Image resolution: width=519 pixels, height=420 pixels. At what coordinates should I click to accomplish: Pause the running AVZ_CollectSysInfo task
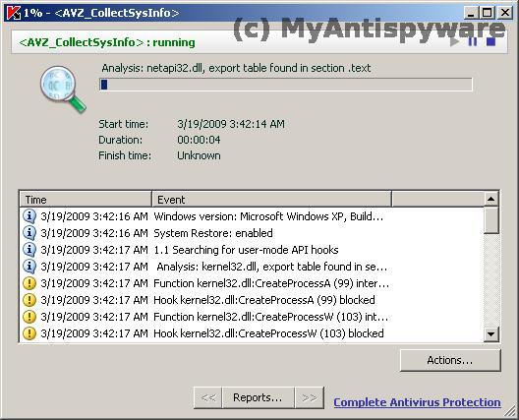pos(473,41)
